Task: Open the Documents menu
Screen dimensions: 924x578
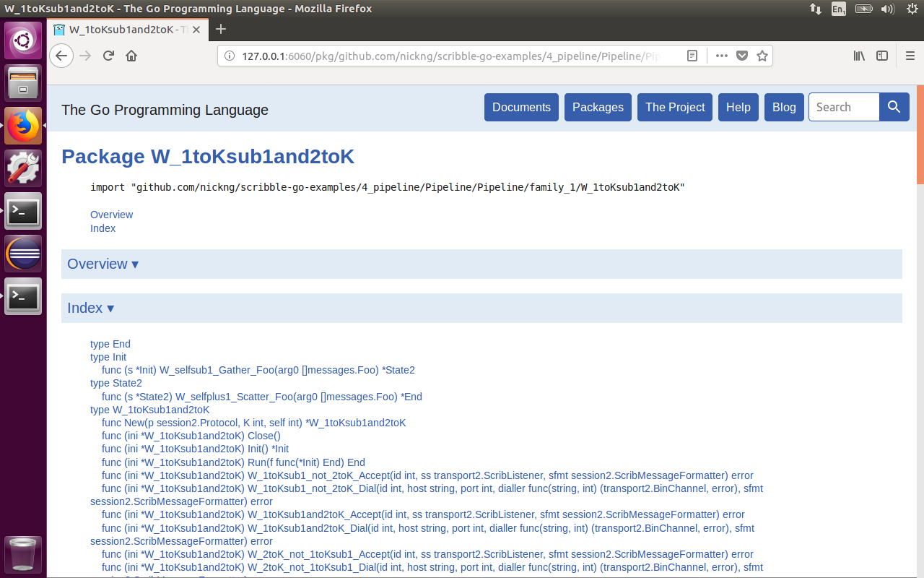Action: pos(521,107)
